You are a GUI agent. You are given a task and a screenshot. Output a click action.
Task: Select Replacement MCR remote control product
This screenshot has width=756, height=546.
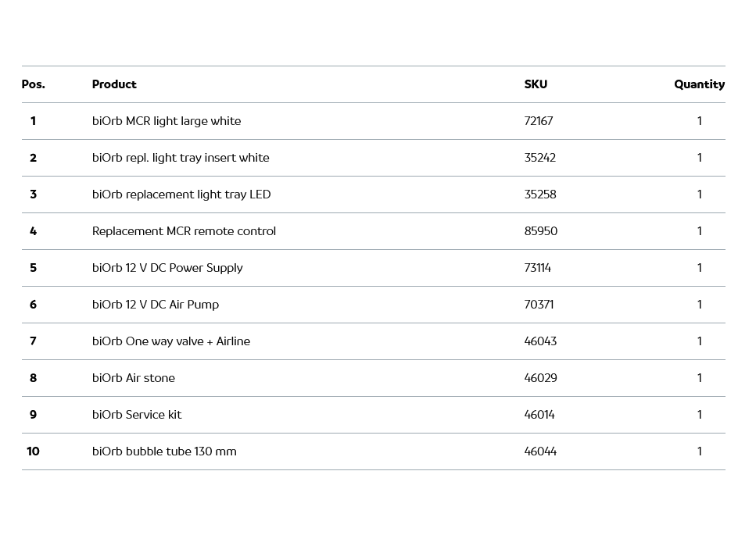click(x=184, y=231)
